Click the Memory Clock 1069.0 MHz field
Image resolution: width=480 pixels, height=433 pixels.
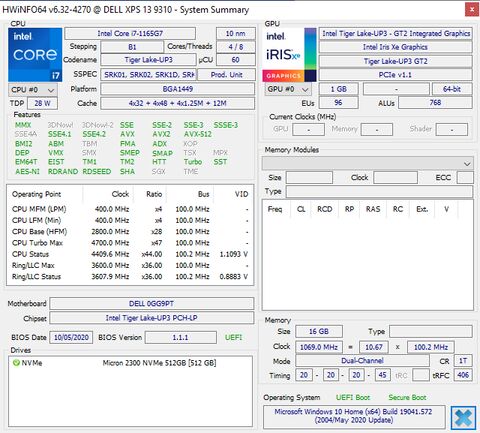coord(319,347)
